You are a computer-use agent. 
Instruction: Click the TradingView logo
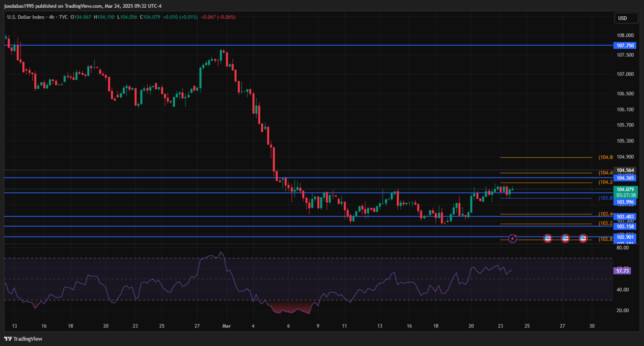(x=23, y=339)
